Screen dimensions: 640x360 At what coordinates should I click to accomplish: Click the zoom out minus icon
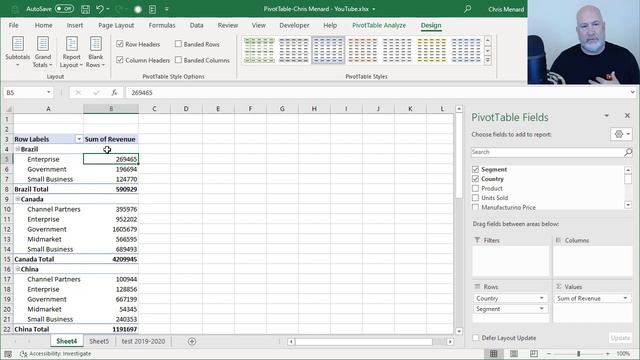(549, 353)
